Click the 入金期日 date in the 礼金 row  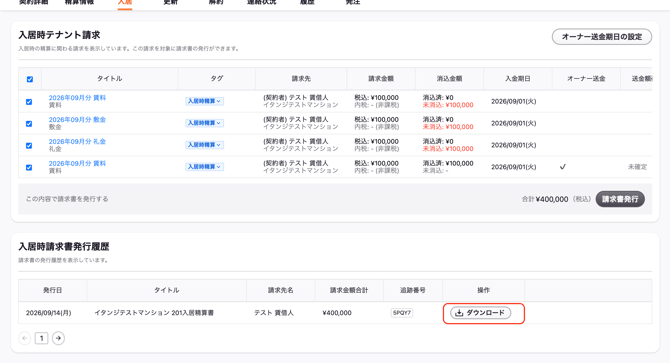point(514,145)
